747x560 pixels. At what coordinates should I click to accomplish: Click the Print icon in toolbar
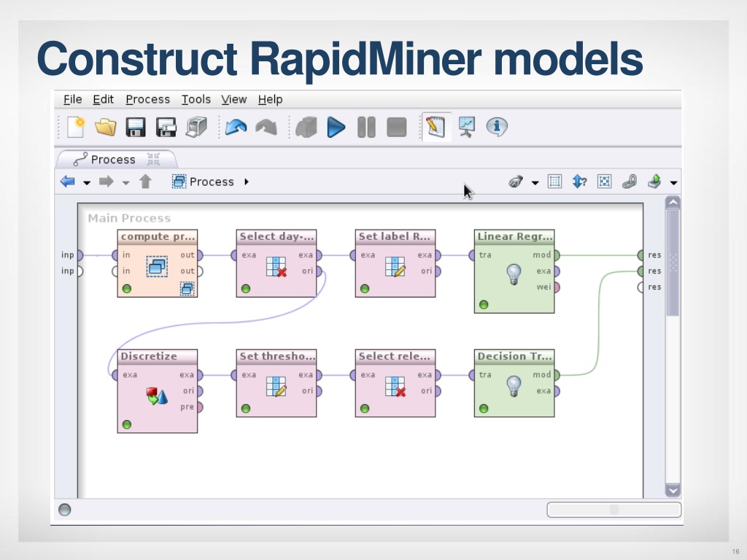tap(196, 127)
